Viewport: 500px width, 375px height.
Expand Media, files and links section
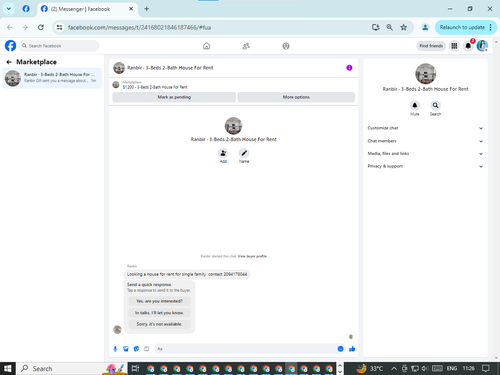pyautogui.click(x=425, y=154)
